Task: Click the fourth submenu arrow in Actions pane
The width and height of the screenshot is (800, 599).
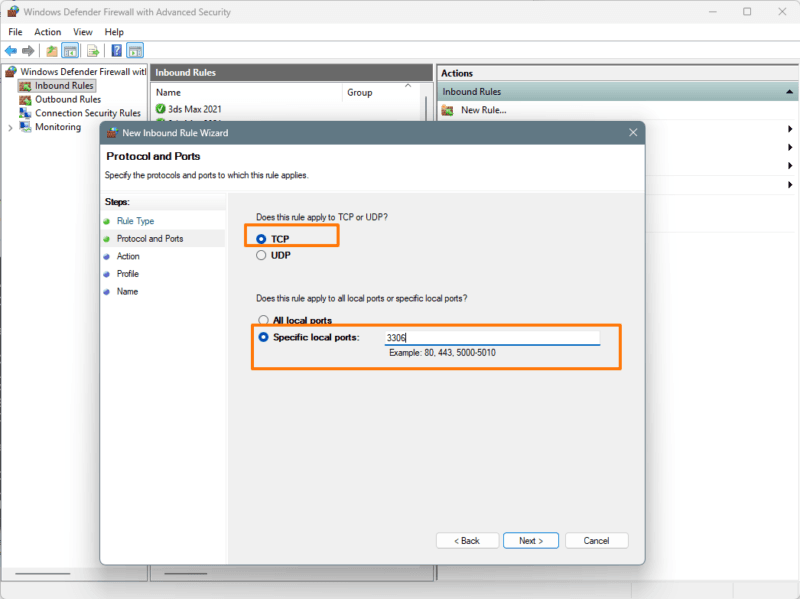Action: tap(790, 185)
